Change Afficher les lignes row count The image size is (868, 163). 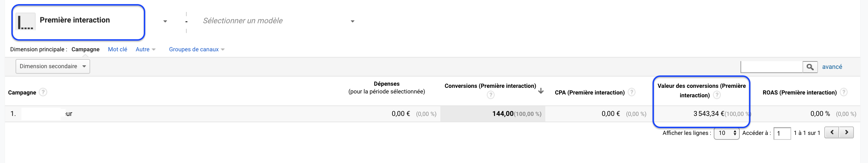coord(726,133)
